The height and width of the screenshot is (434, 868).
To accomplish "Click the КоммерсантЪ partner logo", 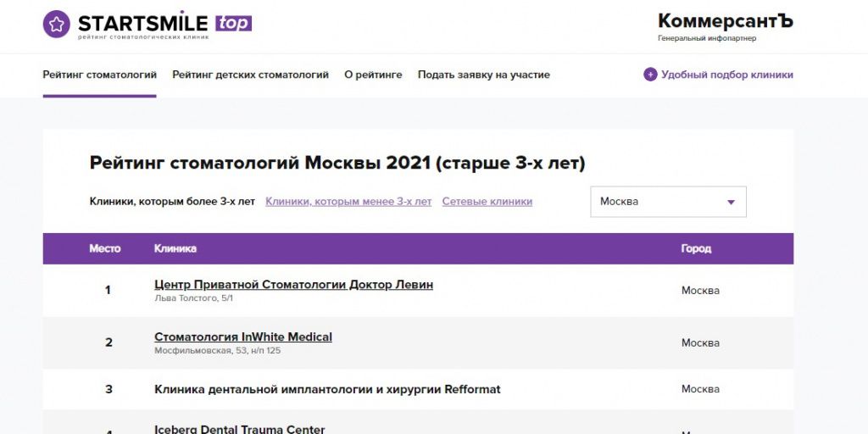I will click(726, 21).
